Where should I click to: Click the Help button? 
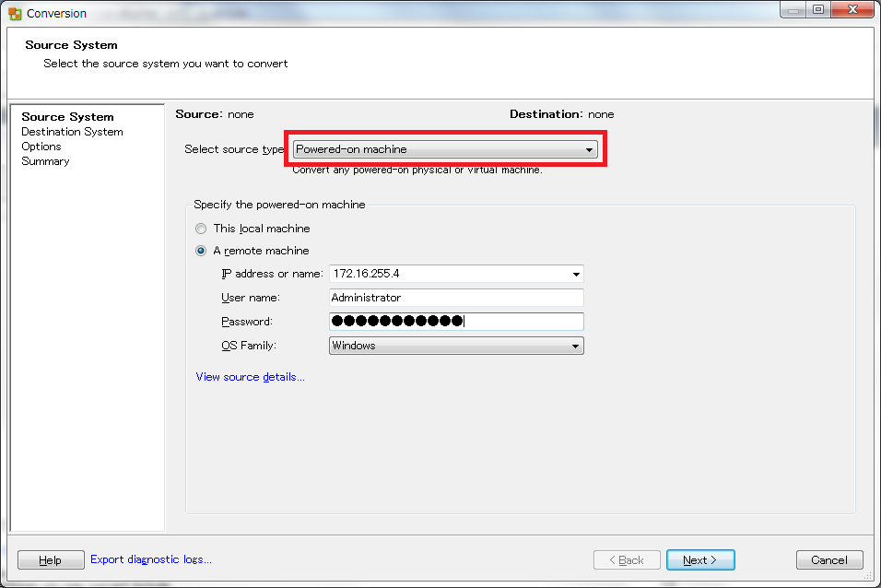tap(51, 560)
